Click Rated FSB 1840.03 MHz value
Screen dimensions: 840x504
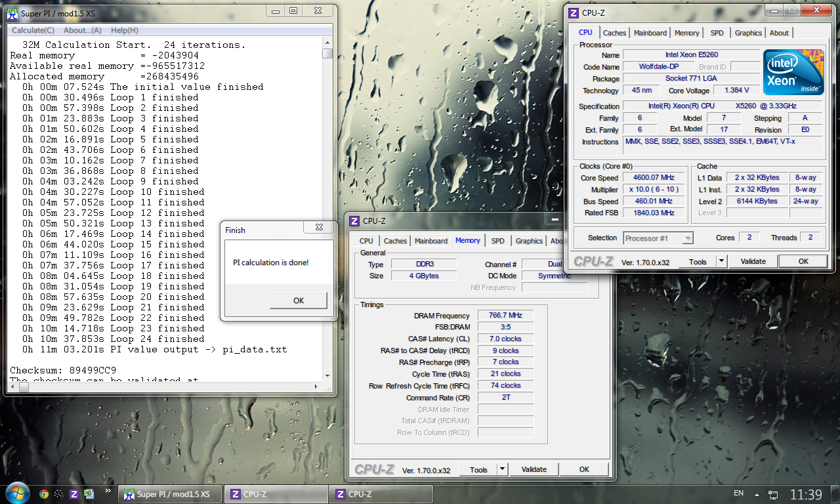point(654,213)
